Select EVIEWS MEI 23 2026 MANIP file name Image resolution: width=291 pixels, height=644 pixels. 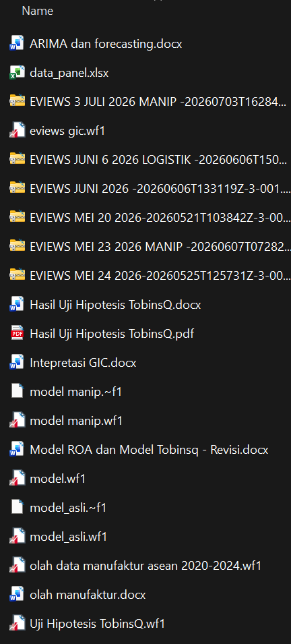tap(160, 246)
